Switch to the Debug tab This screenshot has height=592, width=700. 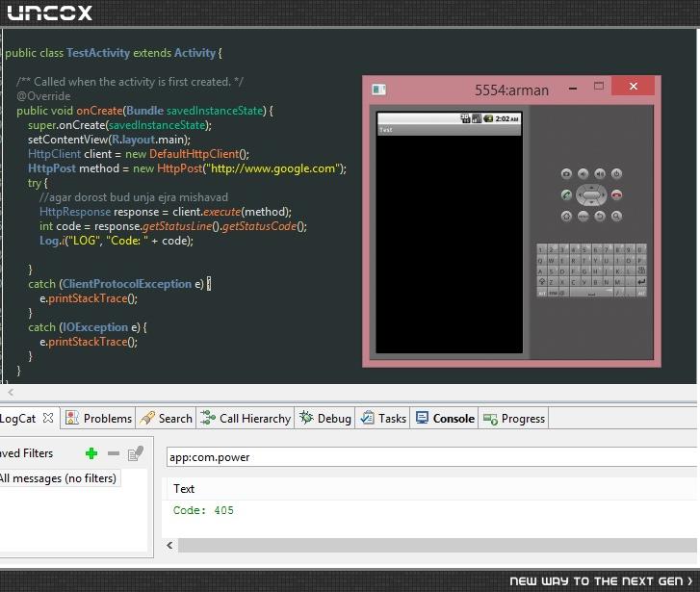pyautogui.click(x=325, y=419)
